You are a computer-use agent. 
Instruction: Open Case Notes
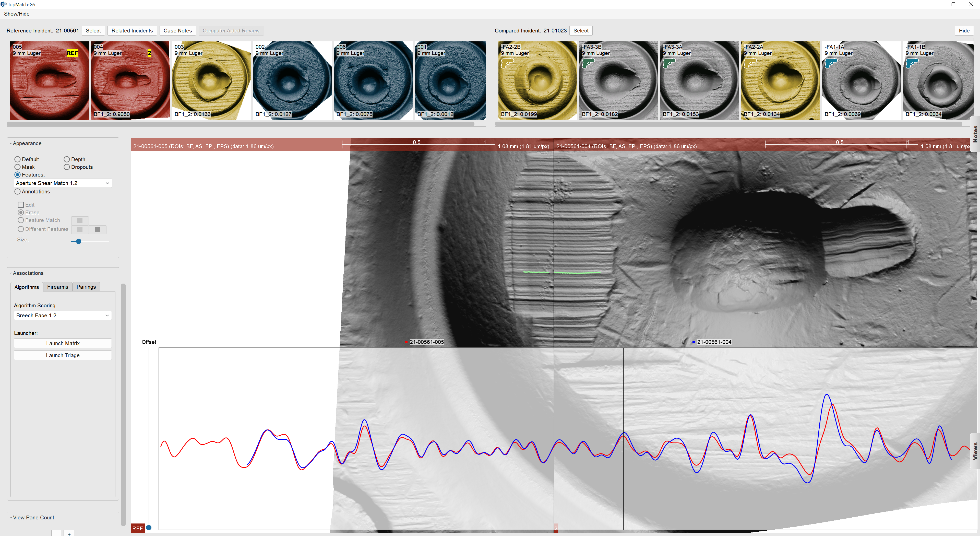[x=178, y=30]
